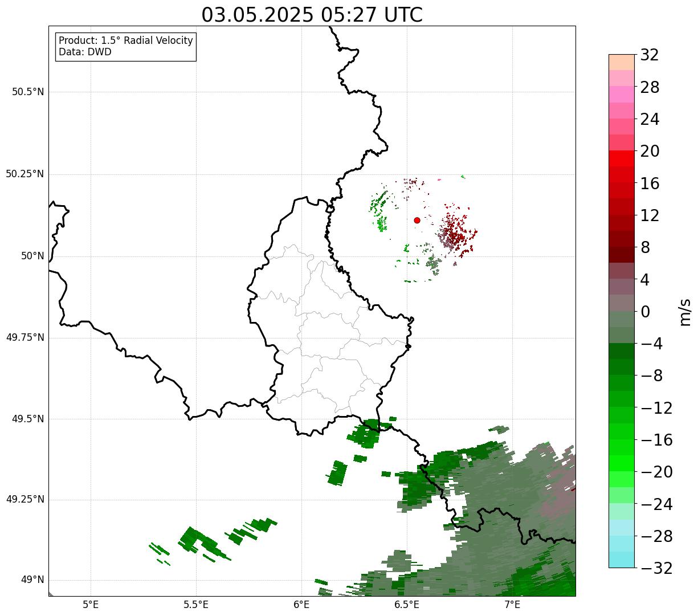The height and width of the screenshot is (616, 698).
Task: Click the title '03.05.2025 05:27 UTC'
Action: point(312,15)
